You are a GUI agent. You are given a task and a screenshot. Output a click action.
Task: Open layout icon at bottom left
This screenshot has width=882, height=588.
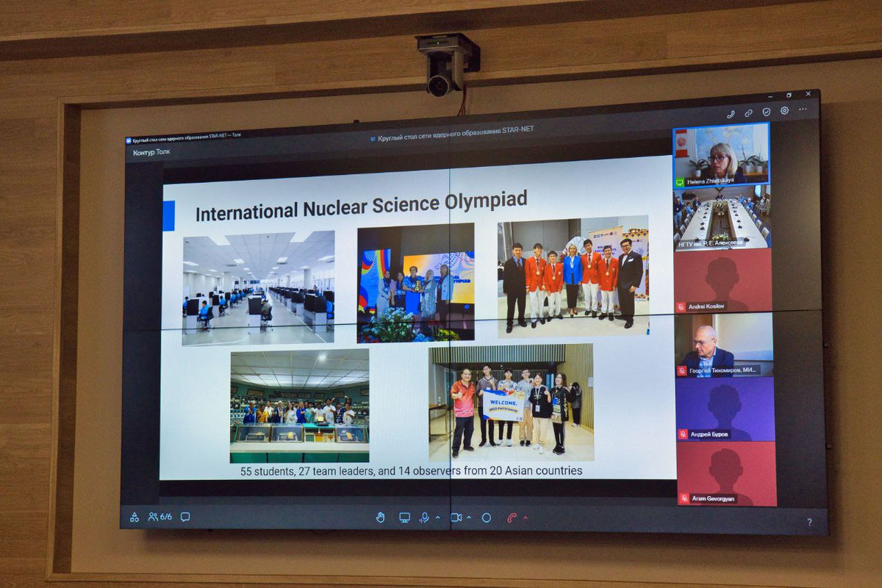click(135, 517)
